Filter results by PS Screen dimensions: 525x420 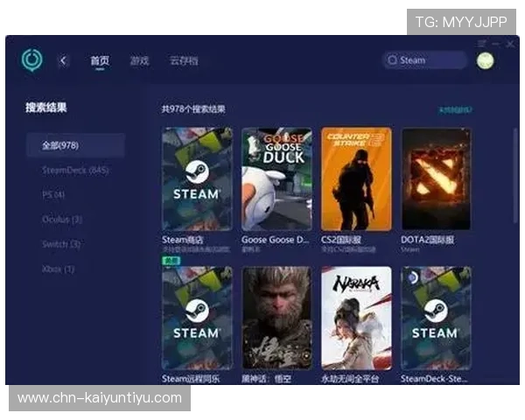click(53, 194)
